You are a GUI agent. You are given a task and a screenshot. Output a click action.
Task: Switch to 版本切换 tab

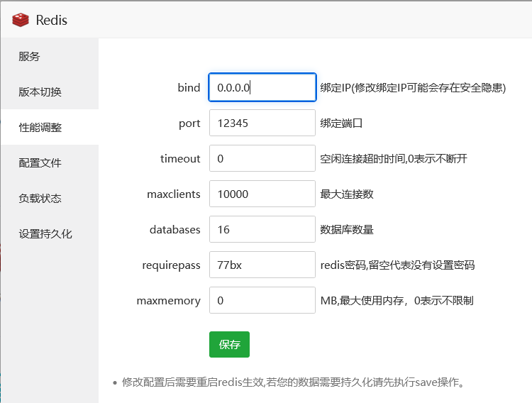click(50, 92)
